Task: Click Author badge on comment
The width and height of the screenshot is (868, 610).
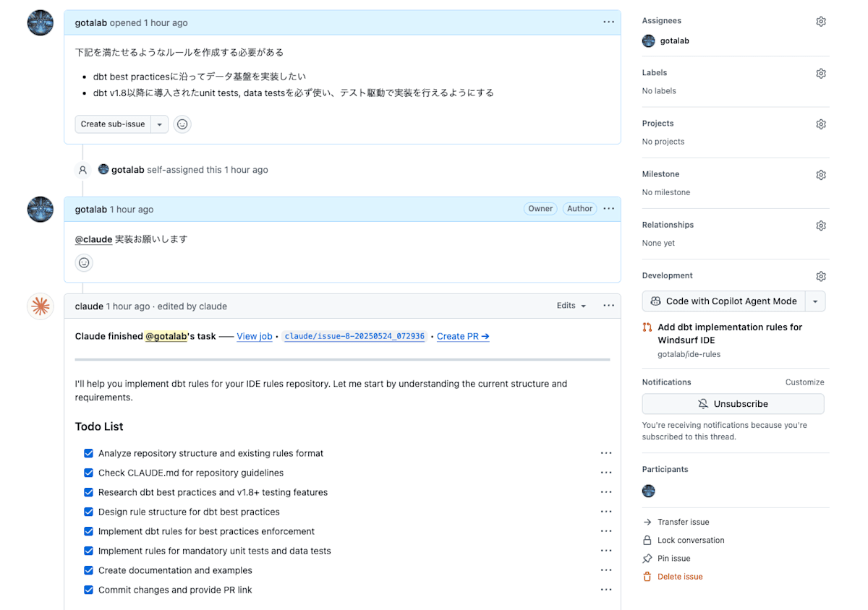Action: [579, 209]
